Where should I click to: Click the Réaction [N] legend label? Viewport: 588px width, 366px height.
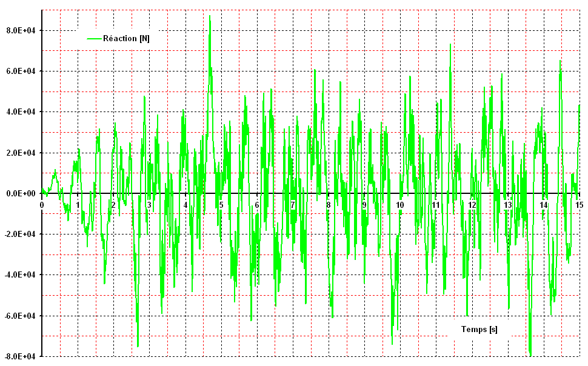click(x=126, y=38)
